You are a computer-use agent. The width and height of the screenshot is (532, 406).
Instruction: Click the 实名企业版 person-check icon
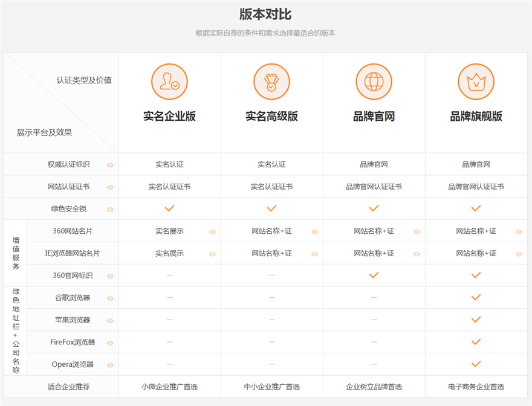(x=170, y=82)
